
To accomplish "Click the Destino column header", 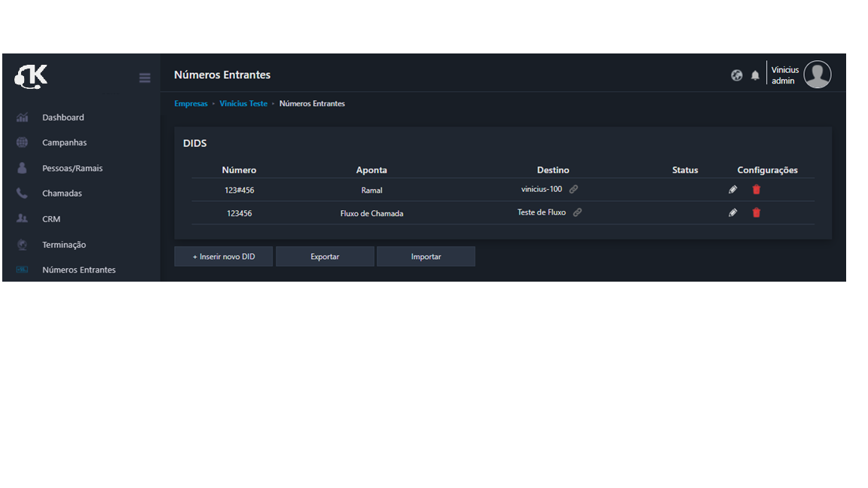I will point(553,170).
